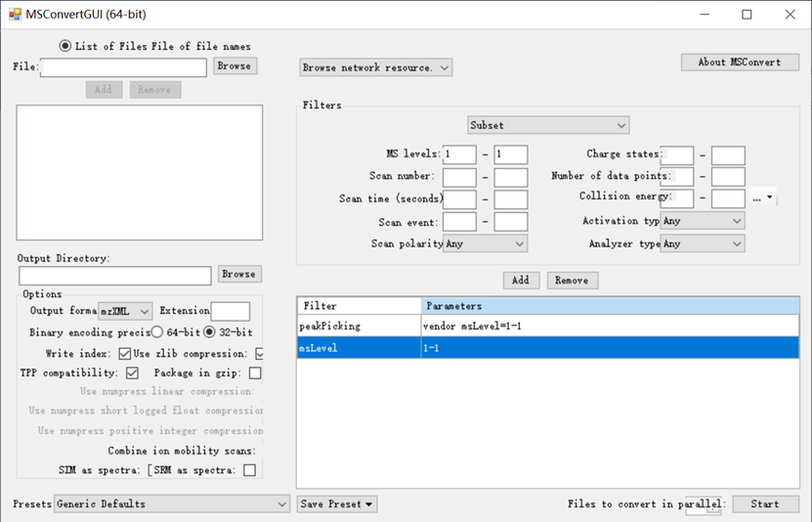Click the collision energy ellipsis dropdown arrow
This screenshot has width=812, height=522.
770,198
